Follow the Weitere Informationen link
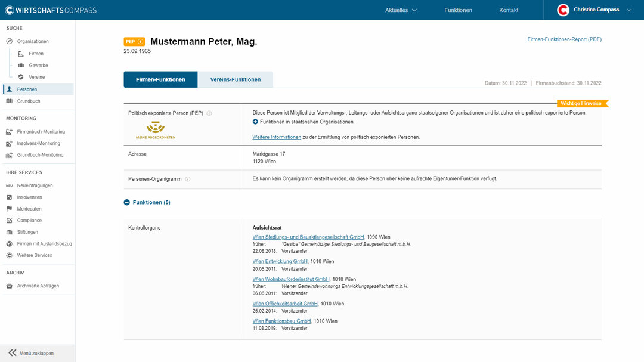The height and width of the screenshot is (362, 644). pos(277,137)
